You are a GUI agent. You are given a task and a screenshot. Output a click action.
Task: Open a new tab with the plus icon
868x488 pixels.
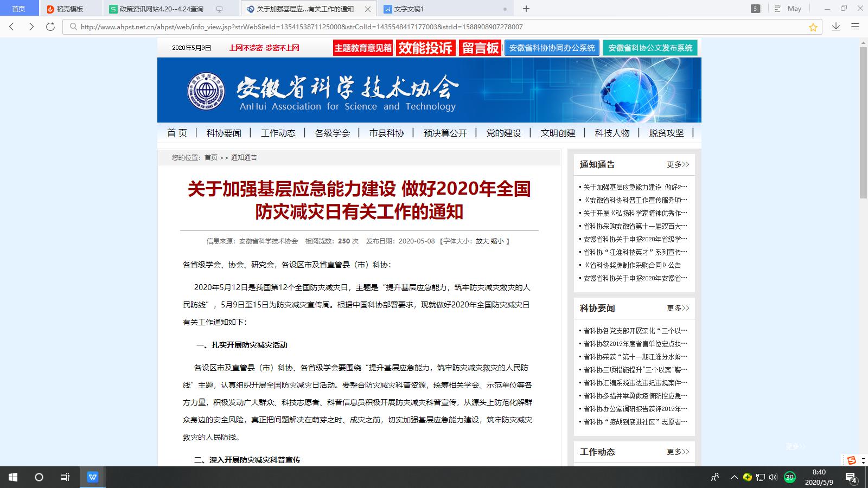[526, 9]
